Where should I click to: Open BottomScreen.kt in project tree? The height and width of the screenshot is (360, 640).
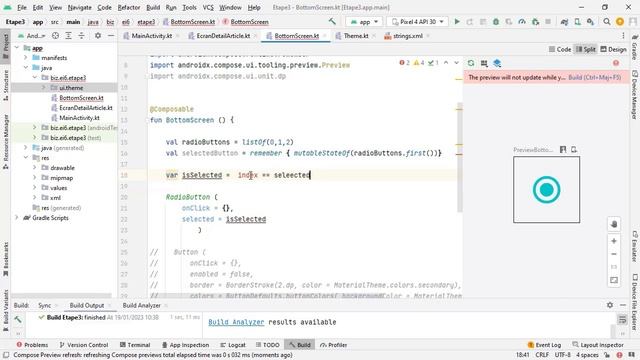pos(81,98)
